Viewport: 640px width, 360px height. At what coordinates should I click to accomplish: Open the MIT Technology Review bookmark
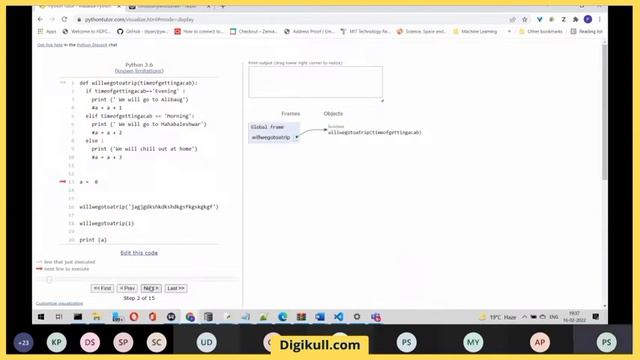(366, 31)
